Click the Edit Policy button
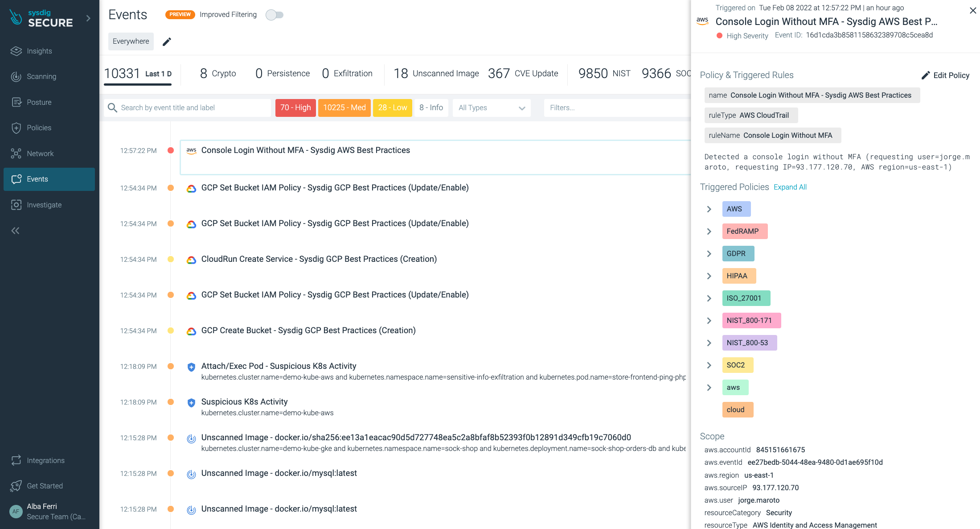 [x=945, y=75]
